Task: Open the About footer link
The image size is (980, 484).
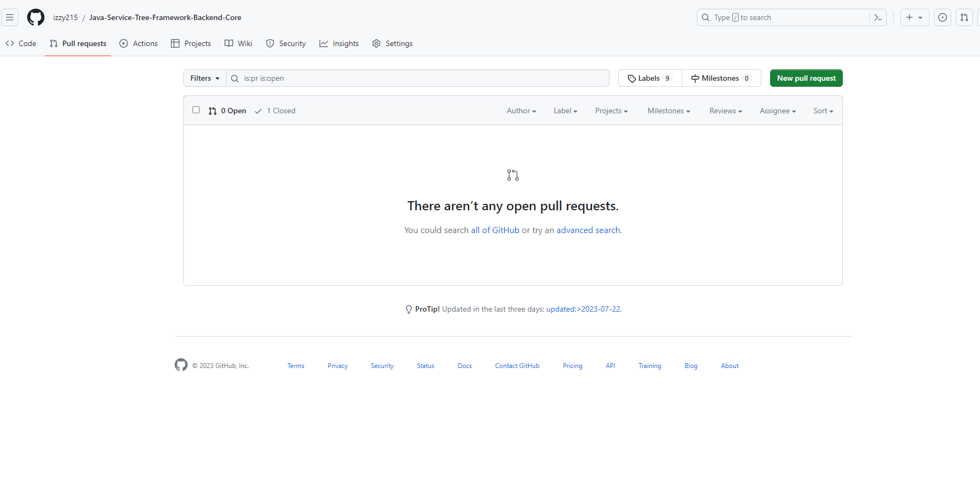Action: click(730, 366)
